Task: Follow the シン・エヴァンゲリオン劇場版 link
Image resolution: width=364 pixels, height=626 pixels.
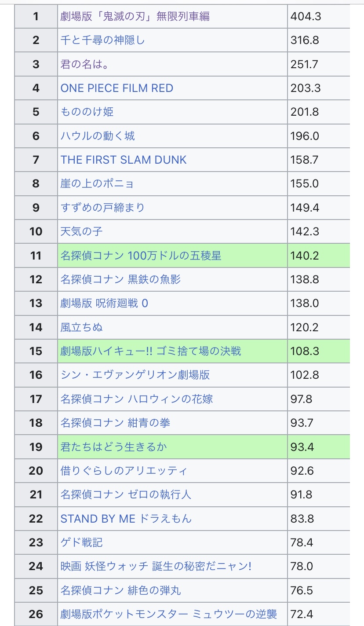Action: tap(135, 375)
